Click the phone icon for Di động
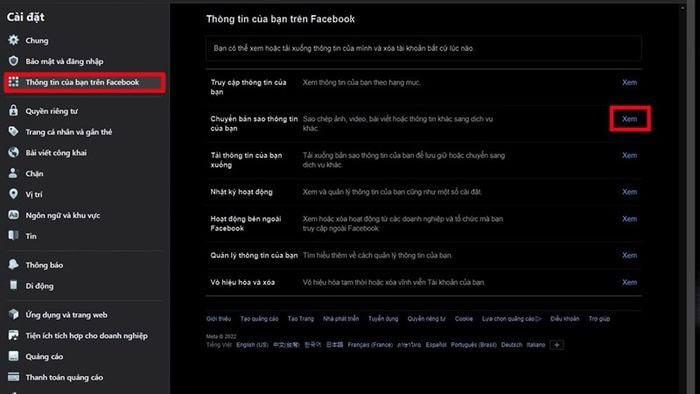700x394 pixels. coord(13,286)
